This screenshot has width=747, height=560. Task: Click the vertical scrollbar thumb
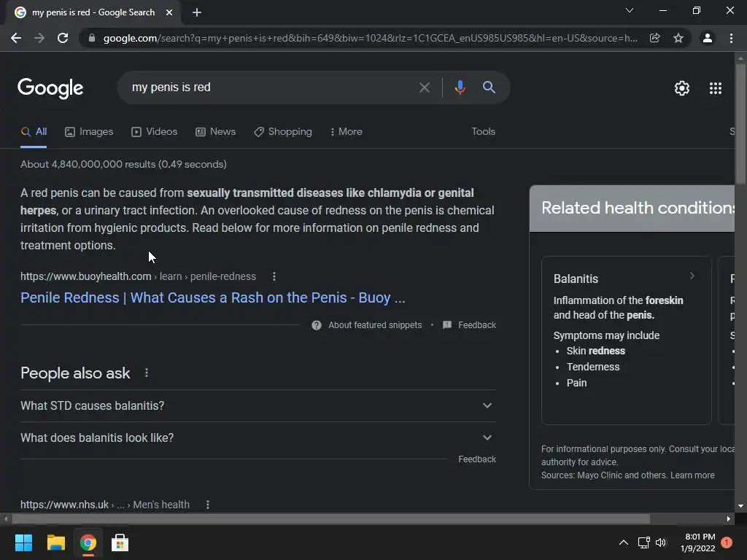[x=740, y=122]
